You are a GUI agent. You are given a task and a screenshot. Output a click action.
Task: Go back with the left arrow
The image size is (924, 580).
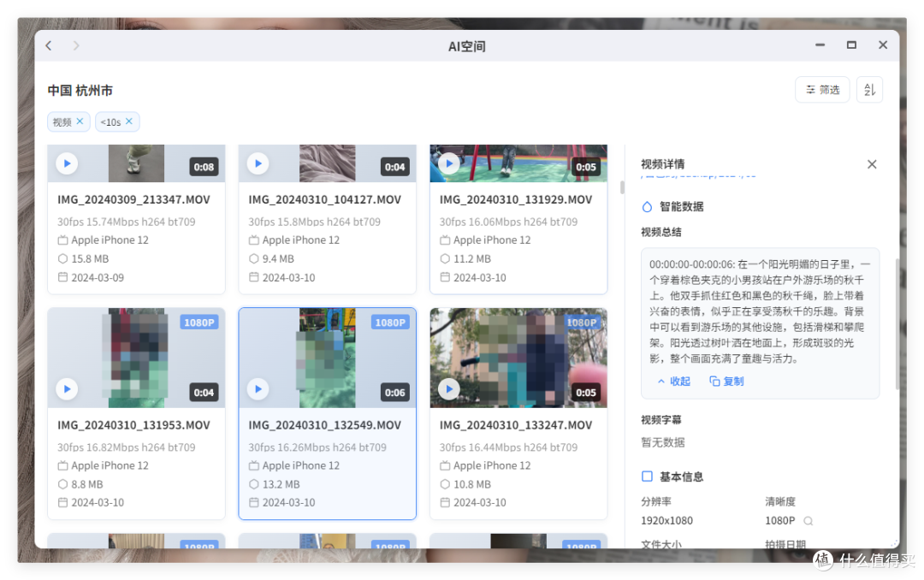coord(49,45)
